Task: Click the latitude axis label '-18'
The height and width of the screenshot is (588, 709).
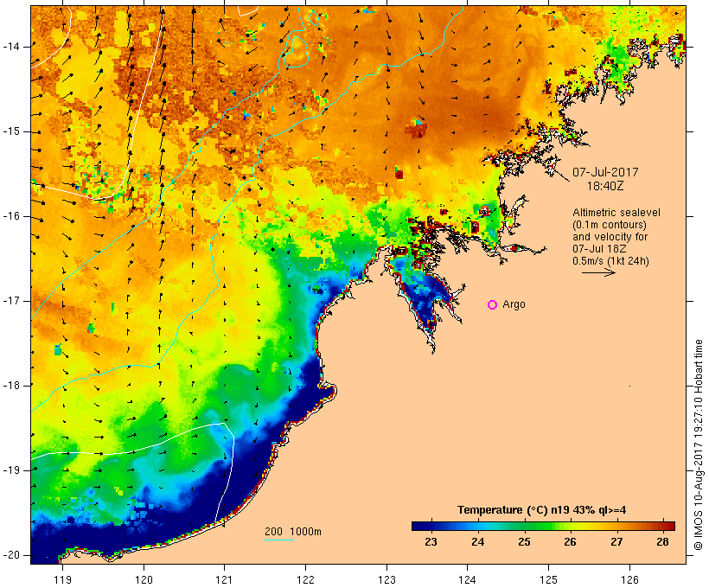Action: [11, 386]
